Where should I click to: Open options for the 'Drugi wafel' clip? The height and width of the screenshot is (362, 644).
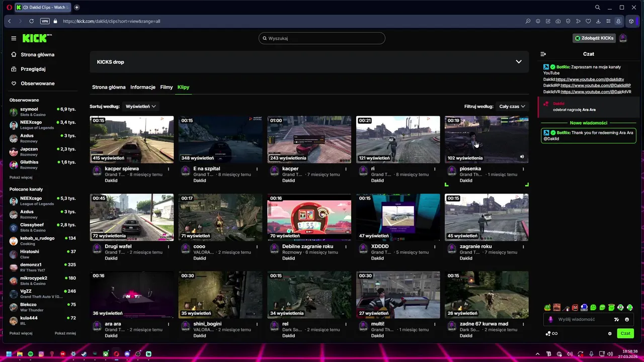(168, 246)
